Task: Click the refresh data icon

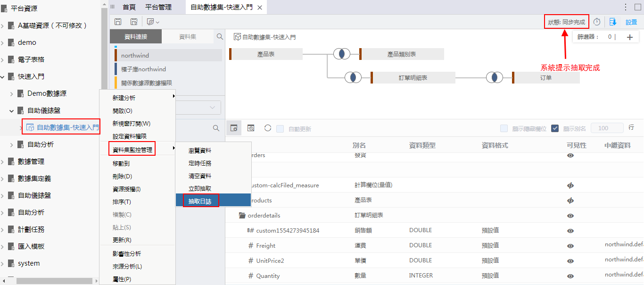Action: click(x=267, y=128)
